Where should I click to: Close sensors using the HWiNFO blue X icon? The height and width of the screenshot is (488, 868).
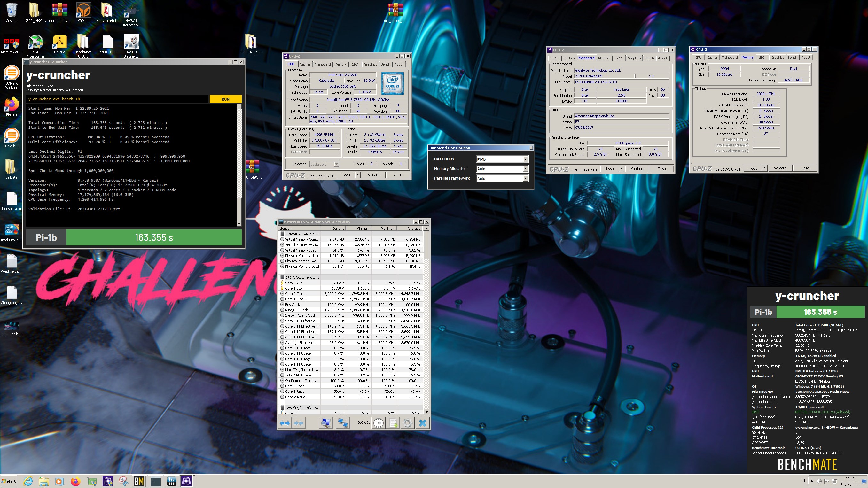tap(423, 423)
